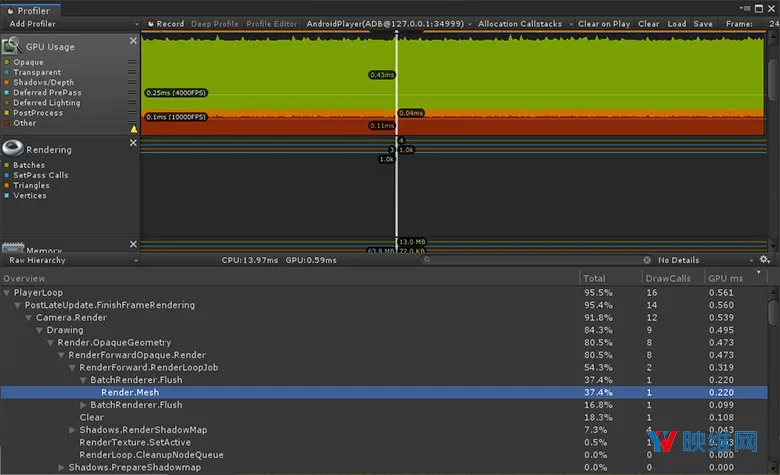The image size is (780, 475).
Task: Click the hierarchy search input field
Action: [x=536, y=260]
